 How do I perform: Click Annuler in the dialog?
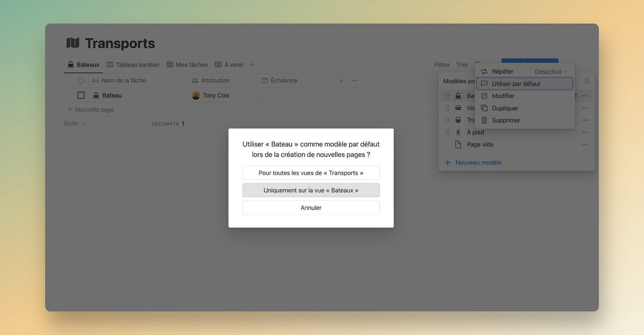coord(311,208)
